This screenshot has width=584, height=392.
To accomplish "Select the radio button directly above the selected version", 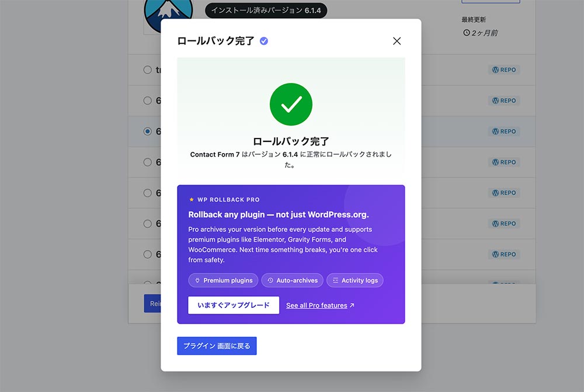I will pyautogui.click(x=147, y=100).
